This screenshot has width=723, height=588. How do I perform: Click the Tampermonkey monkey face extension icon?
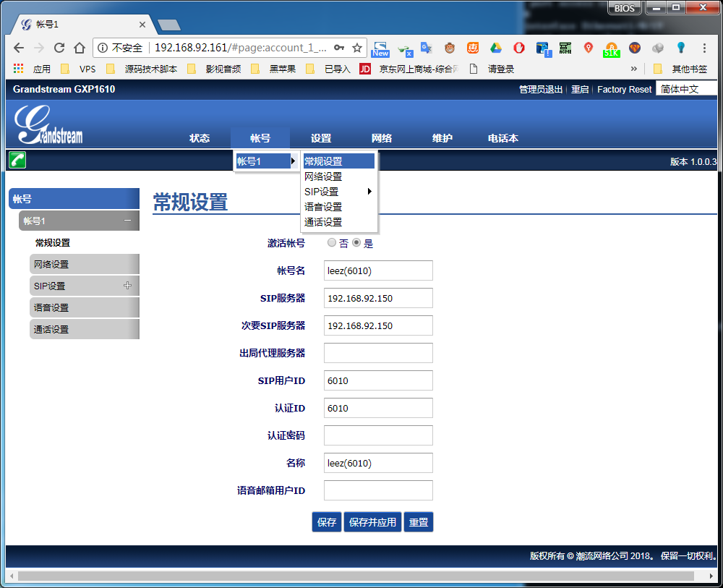[449, 48]
